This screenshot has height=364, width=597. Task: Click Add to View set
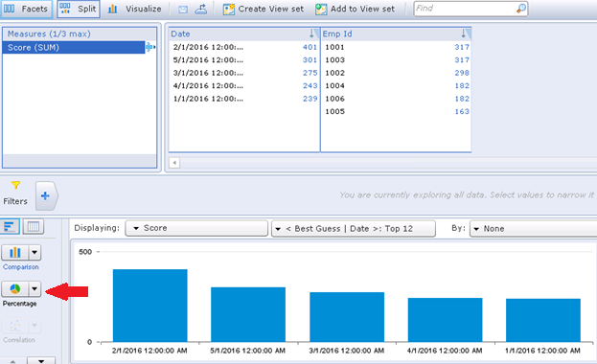[x=355, y=9]
